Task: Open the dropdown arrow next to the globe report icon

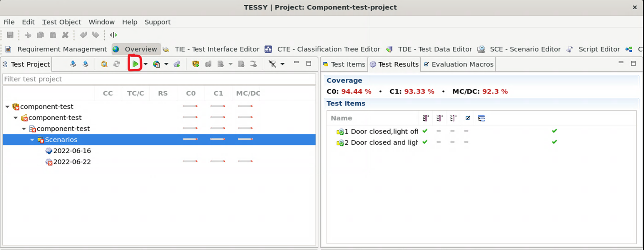Action: (166, 64)
